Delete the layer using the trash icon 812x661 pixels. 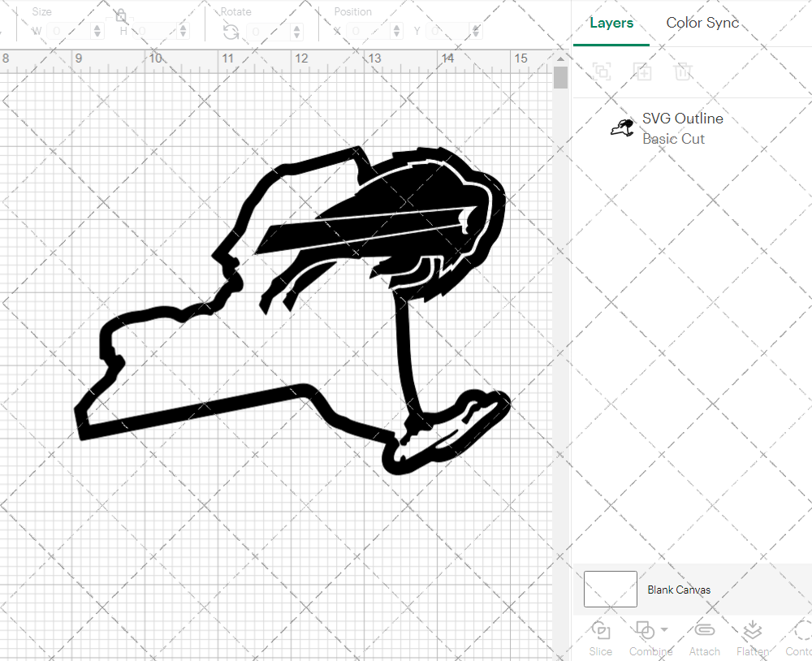coord(684,71)
